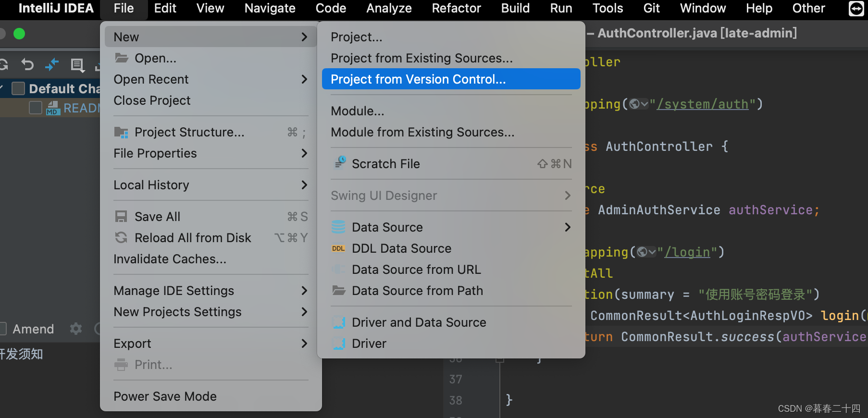Click the show diff toolbar icon

[77, 65]
